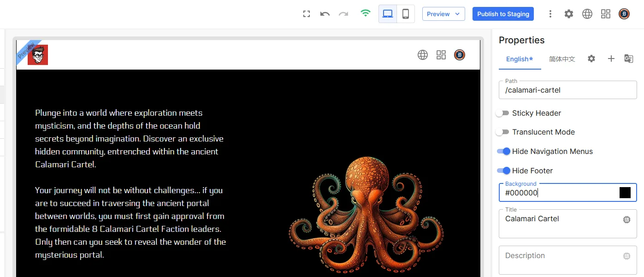
Task: Open locale settings gear in Properties panel
Action: pos(591,59)
